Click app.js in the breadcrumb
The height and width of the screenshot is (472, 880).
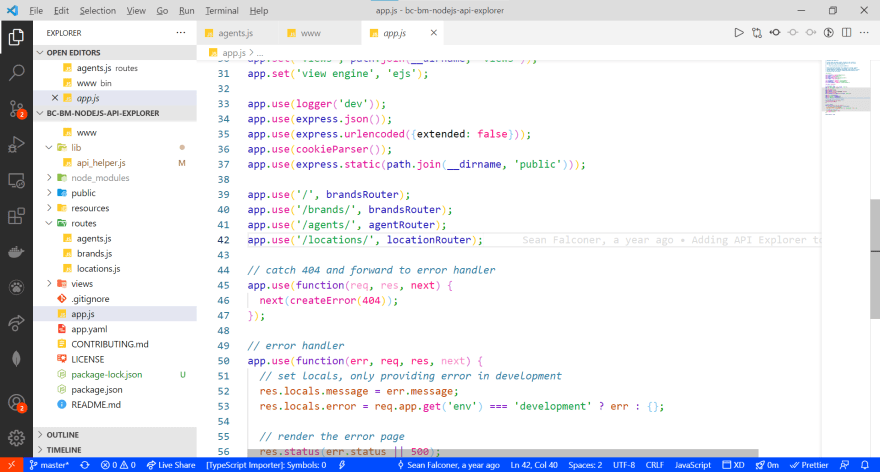233,52
